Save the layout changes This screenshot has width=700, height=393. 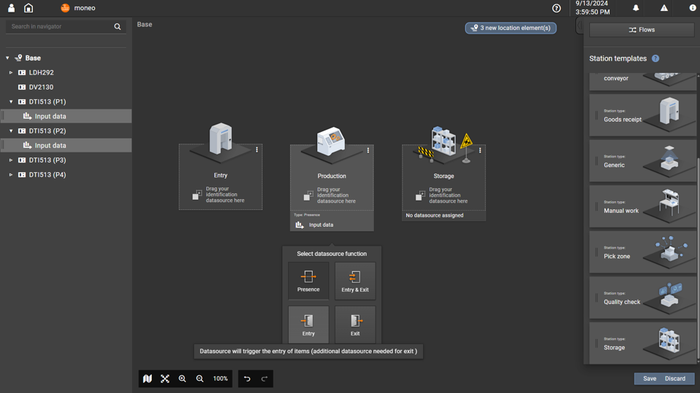650,379
